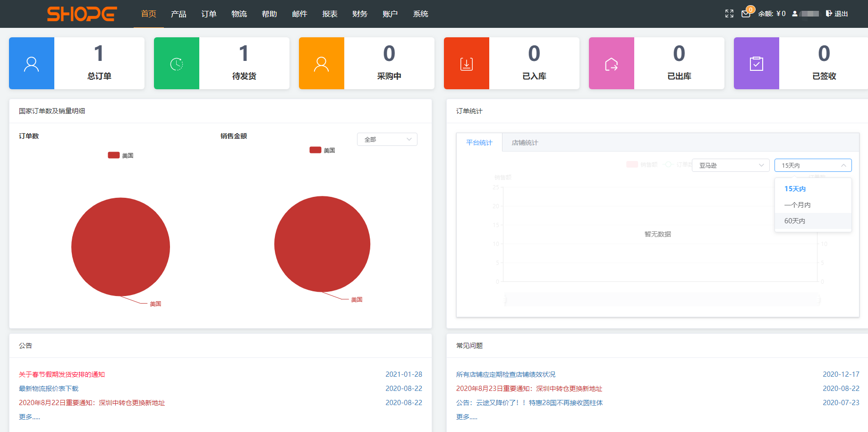Click the 已出库 count card
Image resolution: width=868 pixels, height=432 pixels.
click(x=656, y=63)
